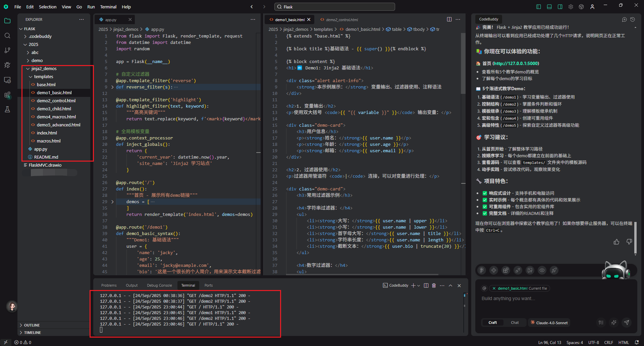Split the editor right using split icon
The image size is (644, 346).
(449, 19)
